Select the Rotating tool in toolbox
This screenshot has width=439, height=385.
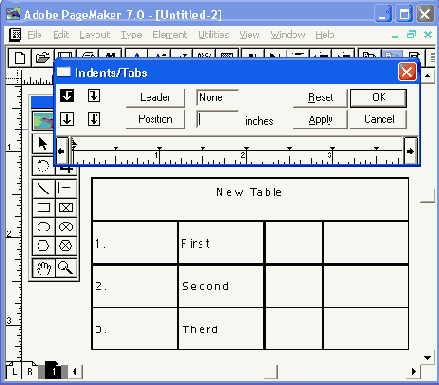(43, 165)
